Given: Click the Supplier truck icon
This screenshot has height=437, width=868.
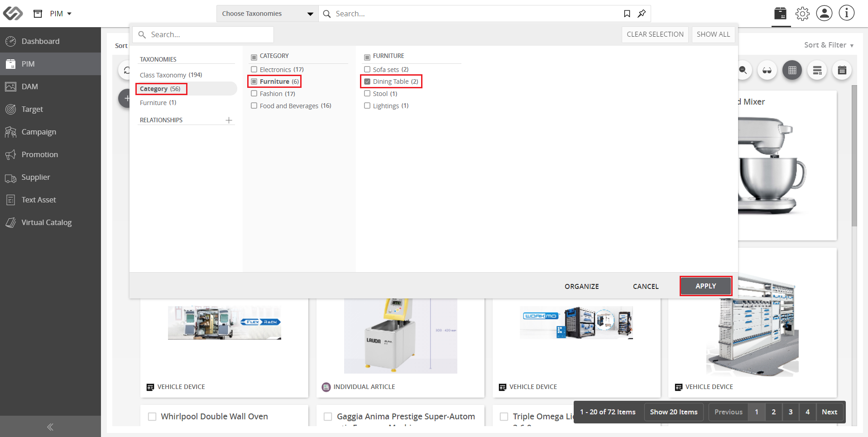Looking at the screenshot, I should 10,178.
